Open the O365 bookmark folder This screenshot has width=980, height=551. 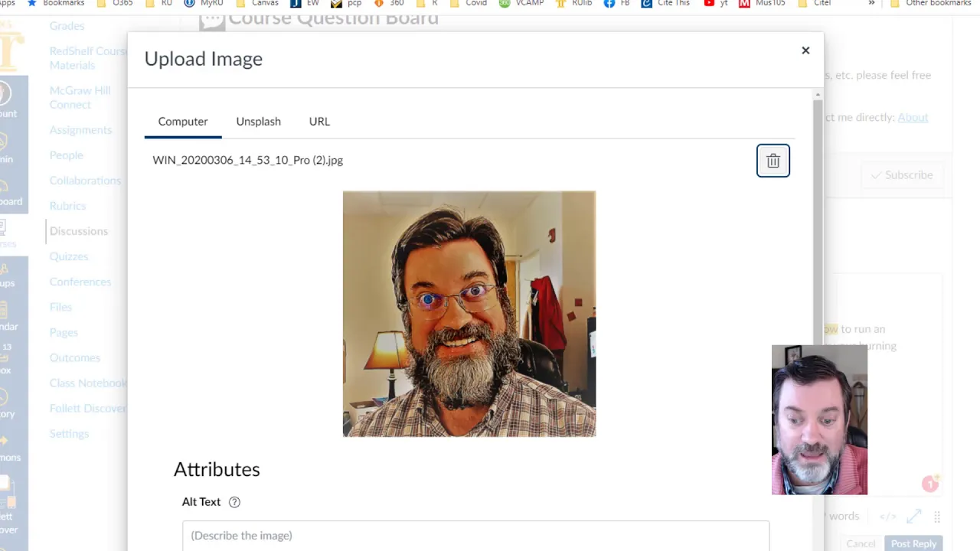pyautogui.click(x=114, y=3)
